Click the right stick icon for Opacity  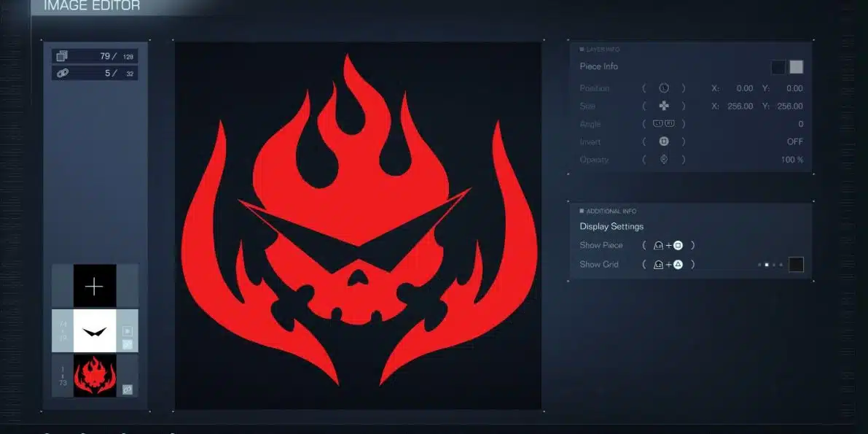tap(664, 159)
